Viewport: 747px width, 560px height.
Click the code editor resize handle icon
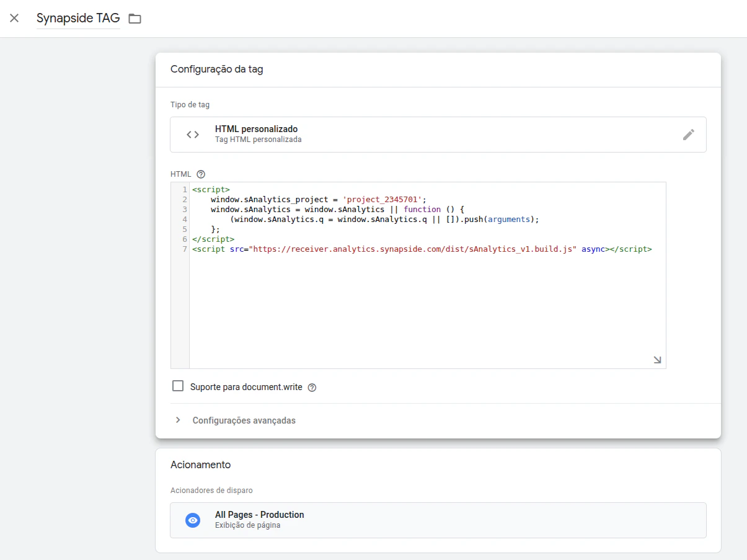[x=657, y=360]
